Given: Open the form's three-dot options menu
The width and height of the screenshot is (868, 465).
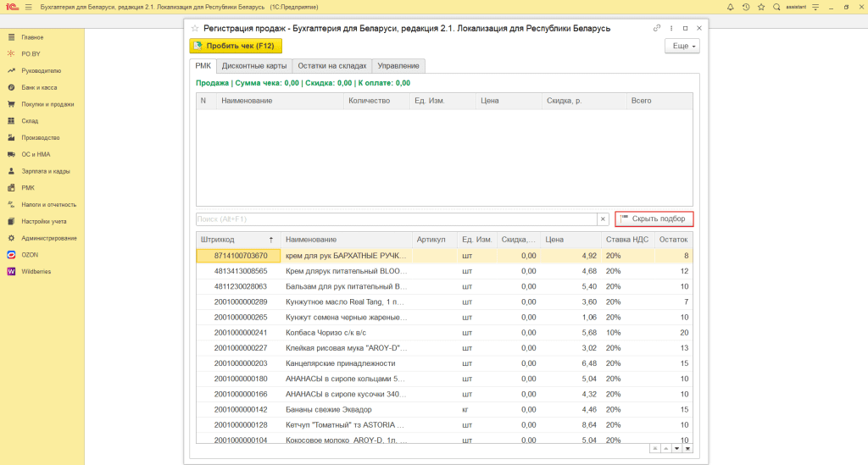Looking at the screenshot, I should pos(671,28).
